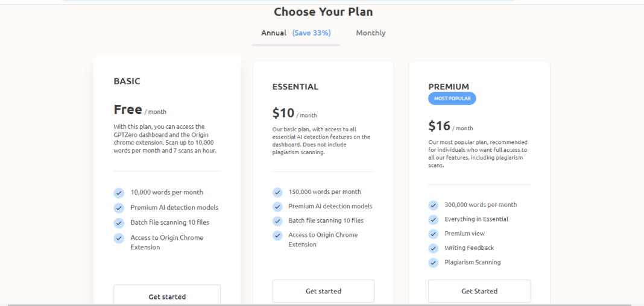The height and width of the screenshot is (306, 644).
Task: Click the checkmark beside Premium view
Action: coord(434,234)
